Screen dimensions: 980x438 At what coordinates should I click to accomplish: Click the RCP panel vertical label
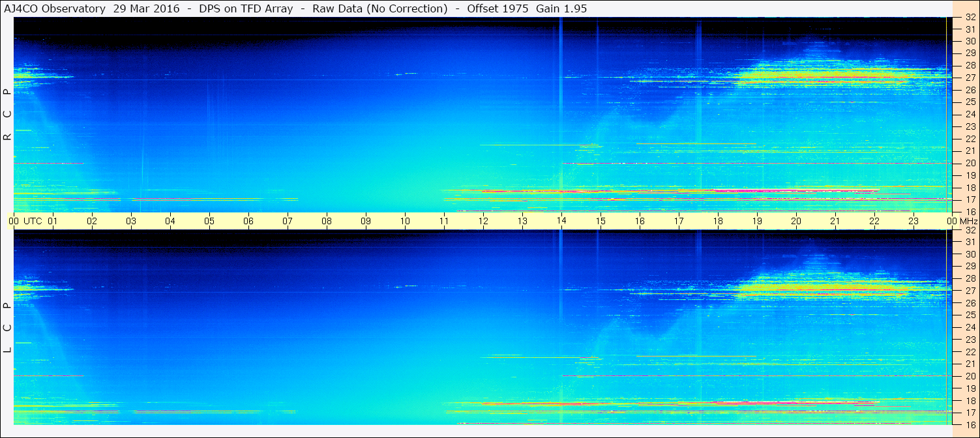8,115
